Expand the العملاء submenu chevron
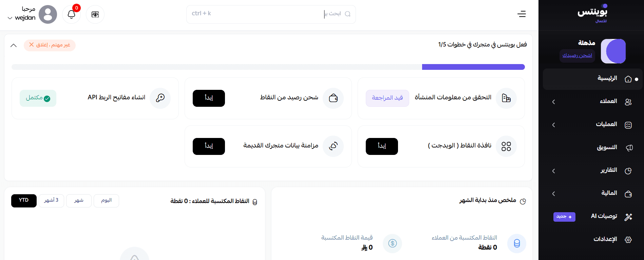Viewport: 644px width, 260px height. (553, 102)
